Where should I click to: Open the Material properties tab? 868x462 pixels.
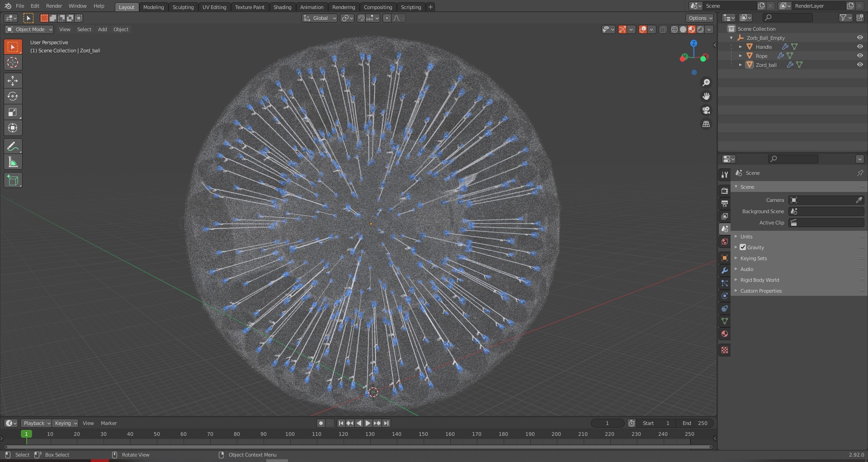pyautogui.click(x=725, y=334)
